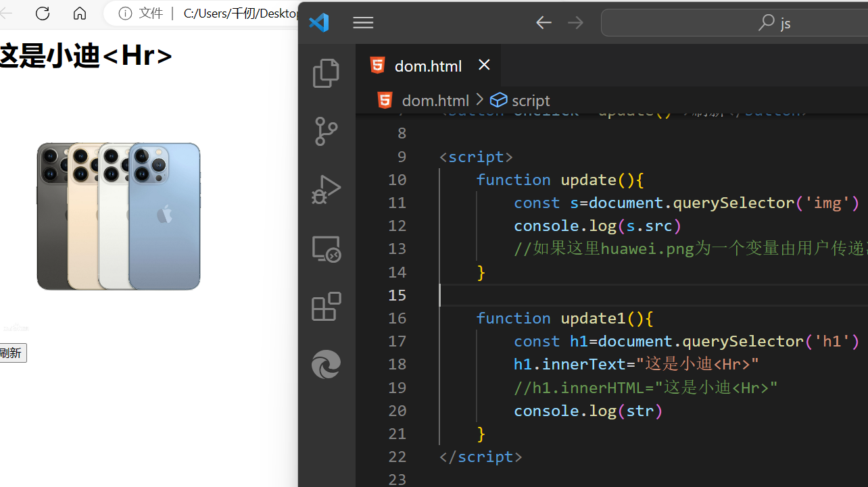Click the 这是小迪<Hr> heading
This screenshot has height=487, width=868.
point(85,56)
